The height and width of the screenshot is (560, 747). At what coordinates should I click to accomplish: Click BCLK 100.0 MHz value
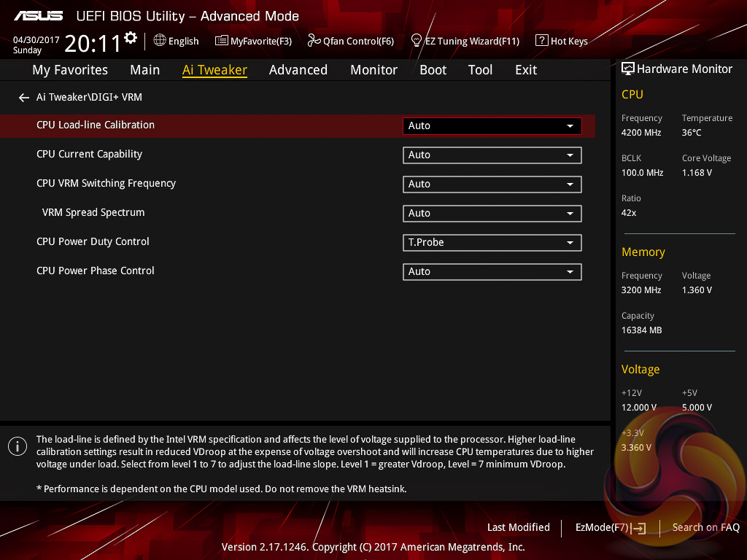point(642,172)
